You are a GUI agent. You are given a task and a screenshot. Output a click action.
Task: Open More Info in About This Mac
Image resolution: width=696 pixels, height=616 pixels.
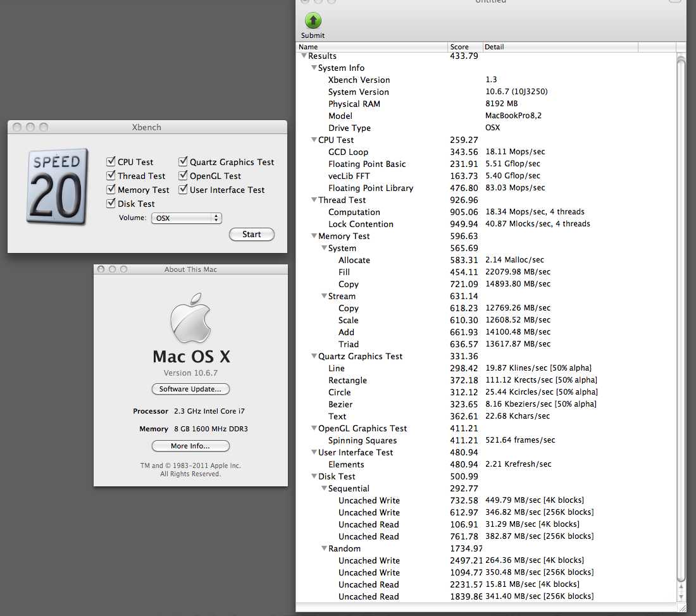[x=190, y=446]
